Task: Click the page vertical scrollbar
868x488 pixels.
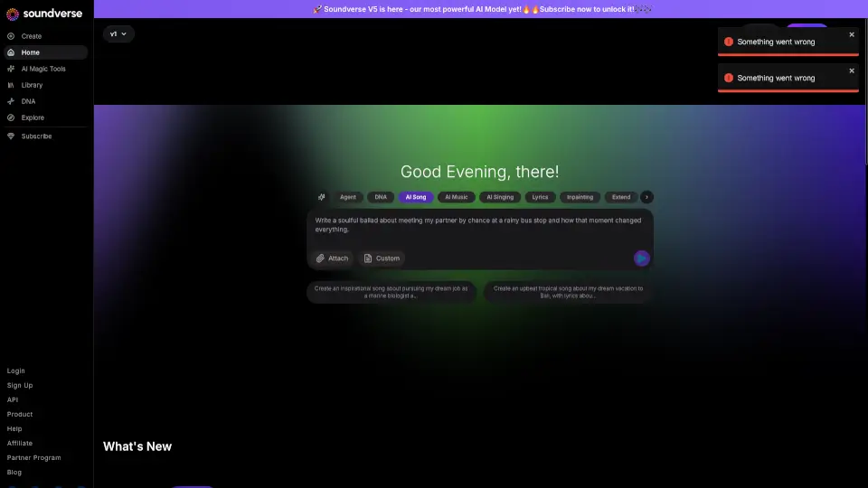Action: [865, 91]
